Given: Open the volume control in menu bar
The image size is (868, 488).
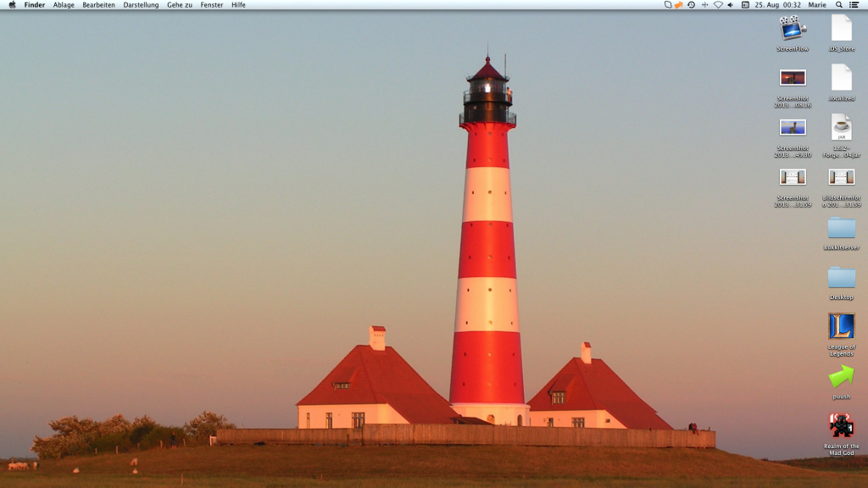Looking at the screenshot, I should click(x=731, y=5).
